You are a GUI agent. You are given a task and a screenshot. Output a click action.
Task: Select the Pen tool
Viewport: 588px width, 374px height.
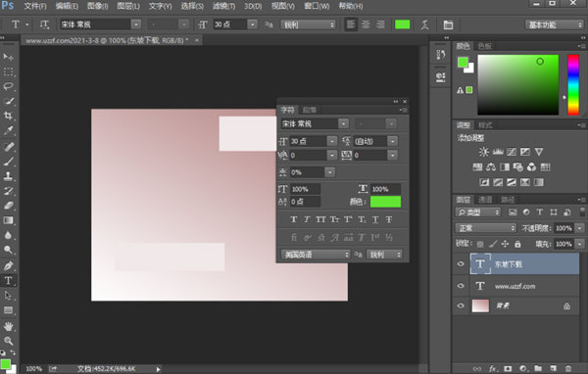[8, 265]
